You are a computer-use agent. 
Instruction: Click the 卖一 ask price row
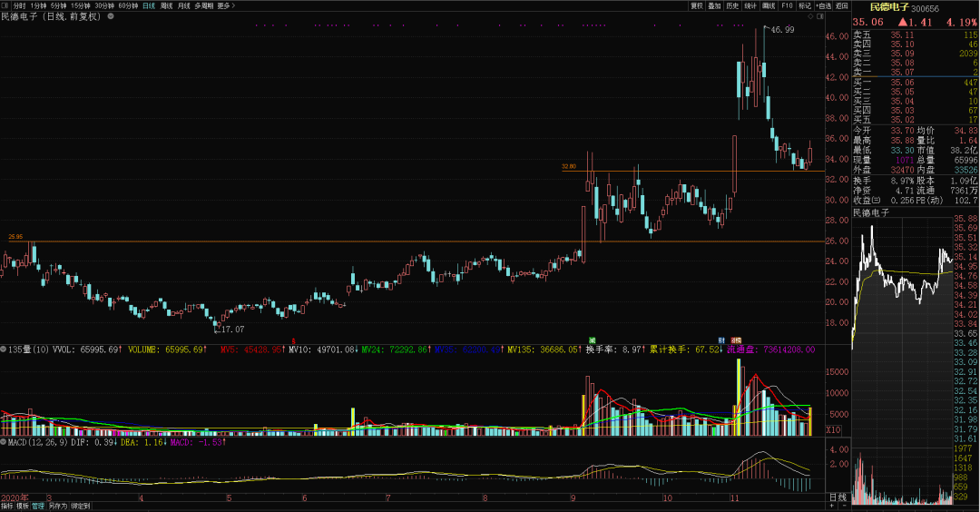pyautogui.click(x=915, y=72)
